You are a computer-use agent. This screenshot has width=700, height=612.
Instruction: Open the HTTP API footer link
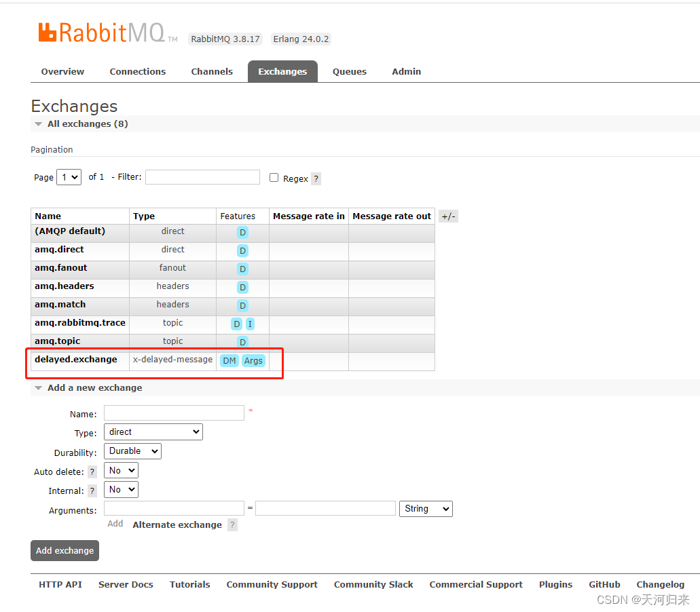click(60, 585)
